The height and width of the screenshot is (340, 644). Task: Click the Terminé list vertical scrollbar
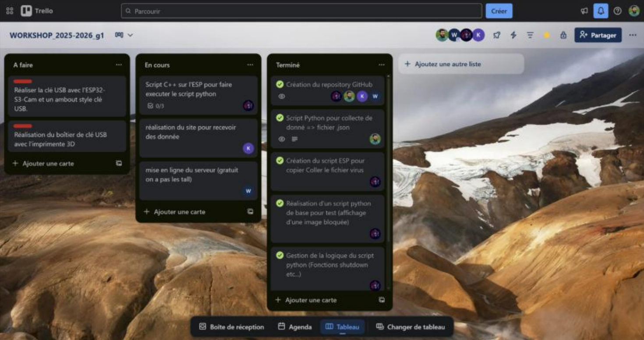click(x=388, y=158)
